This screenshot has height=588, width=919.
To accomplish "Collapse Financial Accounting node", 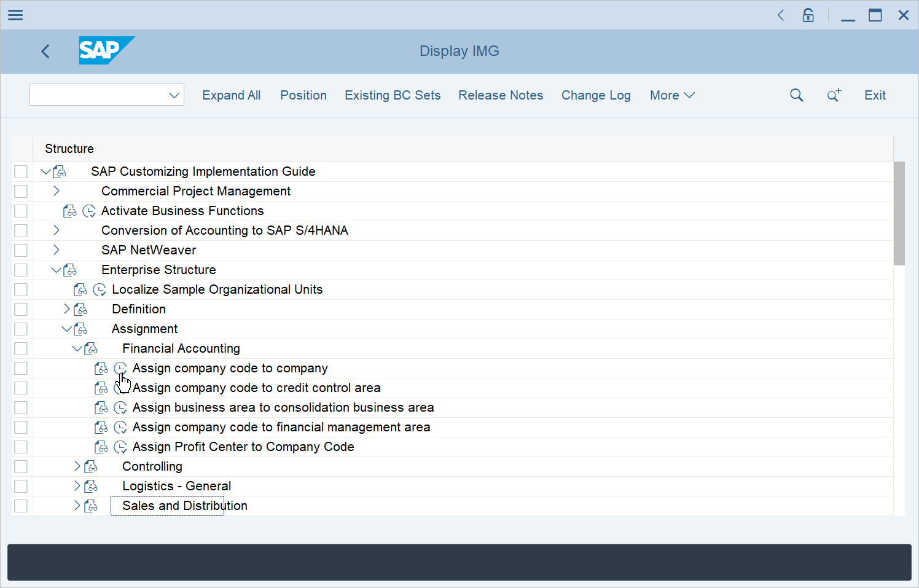I will 77,348.
